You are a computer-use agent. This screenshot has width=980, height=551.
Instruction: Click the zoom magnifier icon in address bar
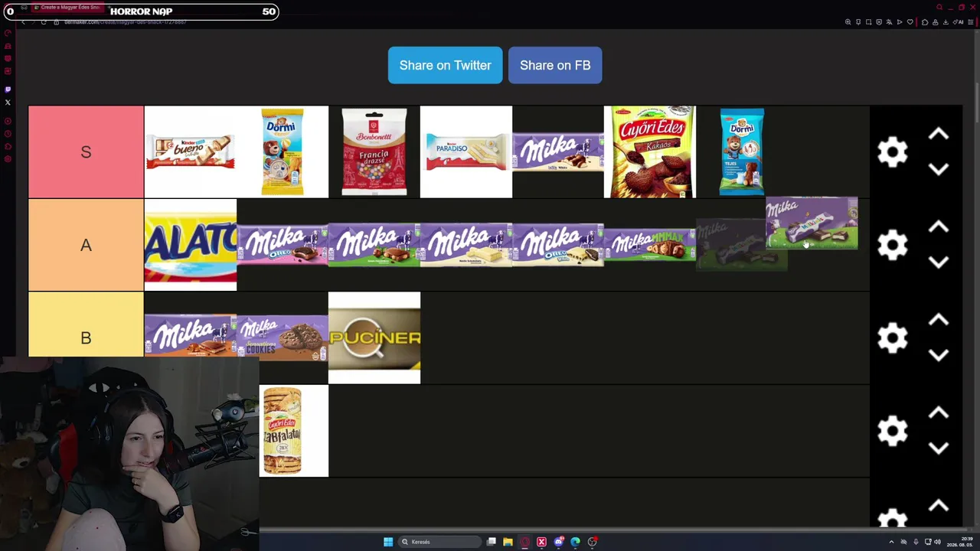pos(848,22)
